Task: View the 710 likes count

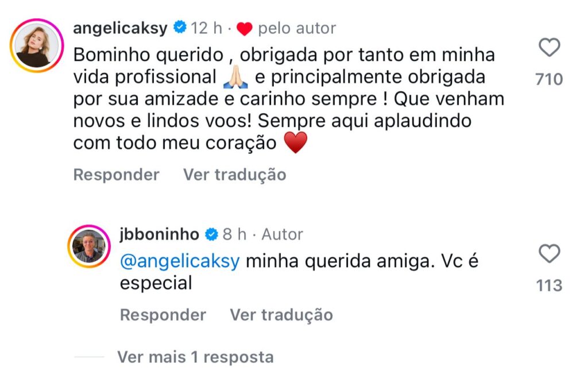Action: point(549,79)
